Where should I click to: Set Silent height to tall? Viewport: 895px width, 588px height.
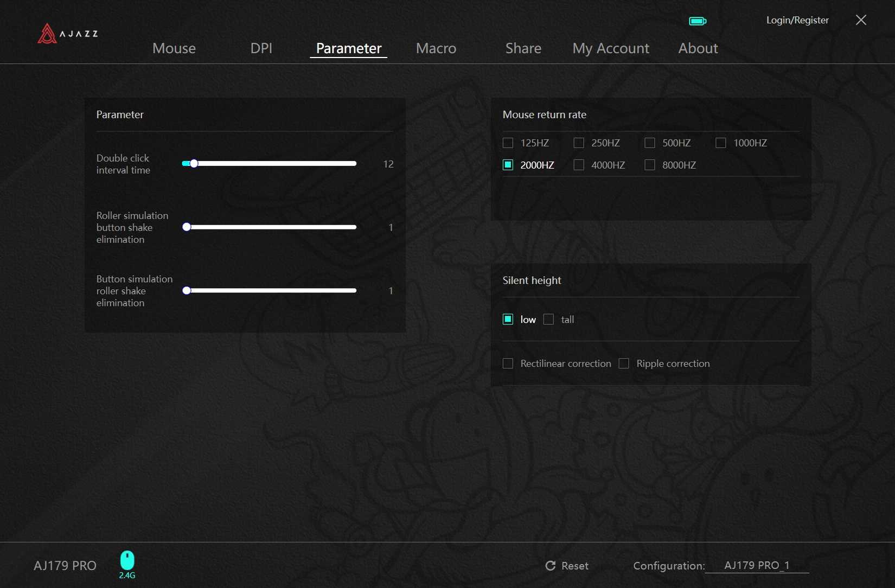coord(548,319)
